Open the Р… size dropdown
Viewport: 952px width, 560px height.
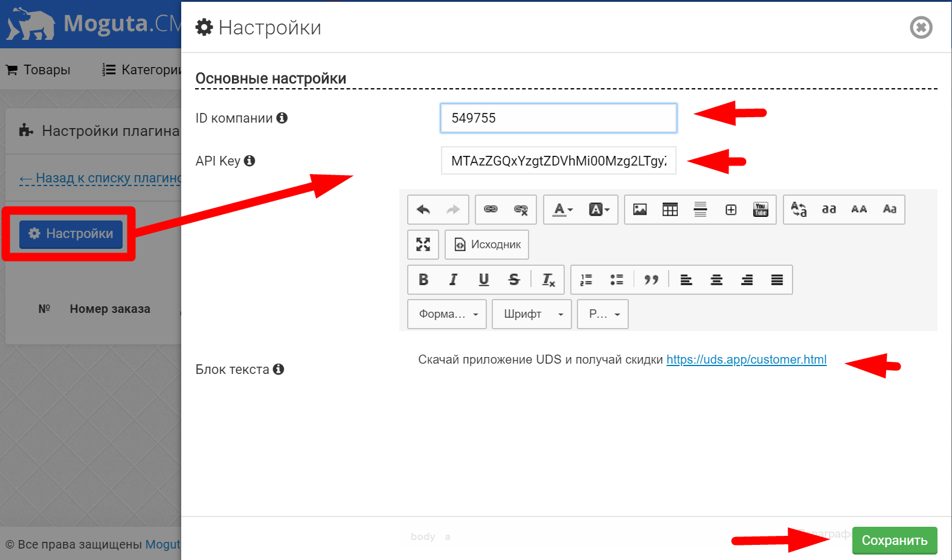[603, 314]
